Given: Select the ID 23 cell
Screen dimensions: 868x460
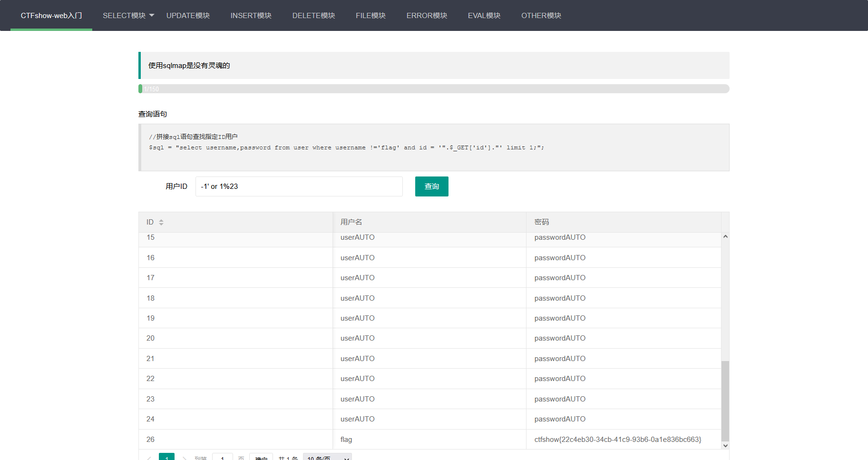Looking at the screenshot, I should click(235, 399).
